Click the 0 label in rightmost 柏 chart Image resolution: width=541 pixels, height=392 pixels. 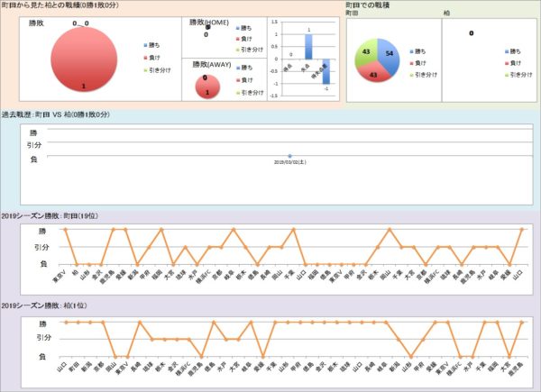tap(472, 33)
